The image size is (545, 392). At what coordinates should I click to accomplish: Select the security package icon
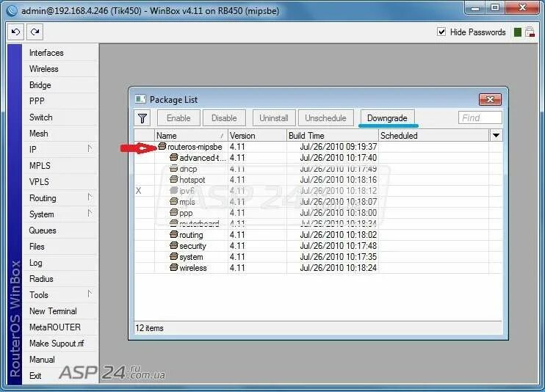tap(174, 245)
